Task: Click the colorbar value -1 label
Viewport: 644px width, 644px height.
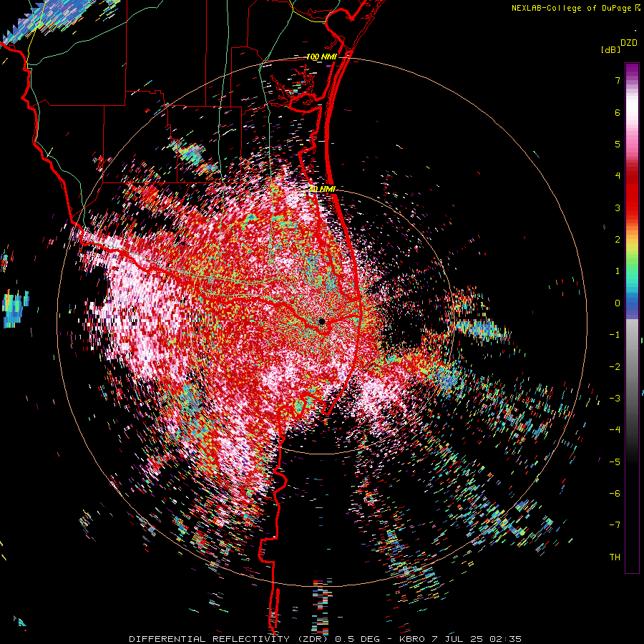Action: point(615,335)
